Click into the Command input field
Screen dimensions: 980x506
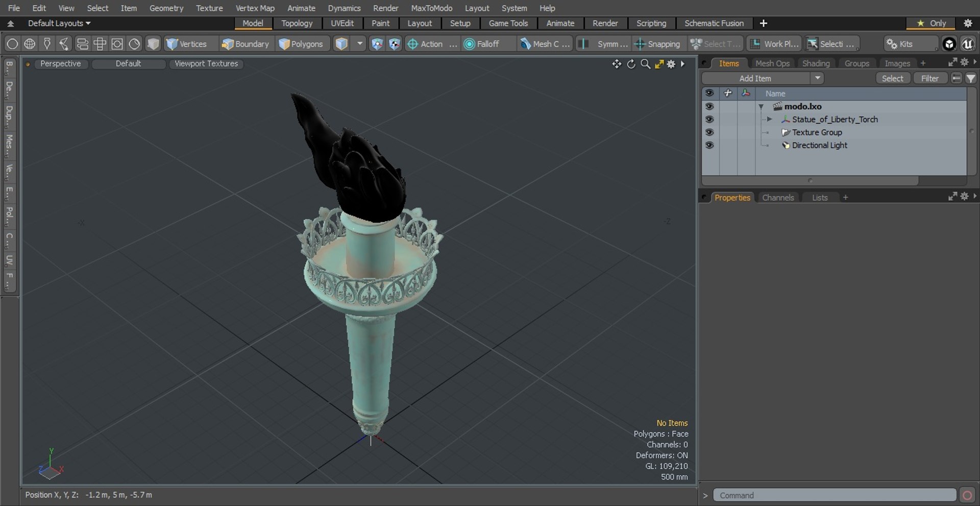(834, 495)
